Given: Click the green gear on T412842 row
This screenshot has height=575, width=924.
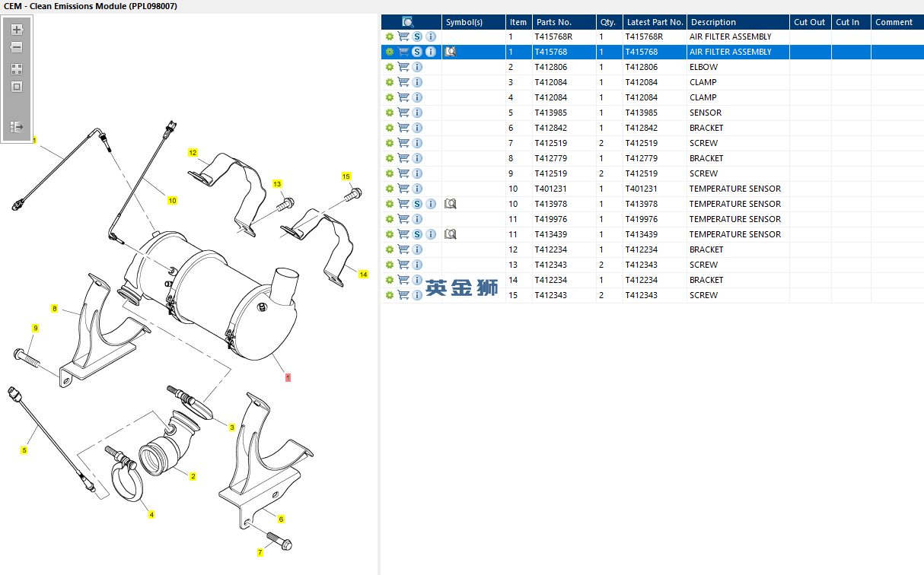Looking at the screenshot, I should point(390,128).
